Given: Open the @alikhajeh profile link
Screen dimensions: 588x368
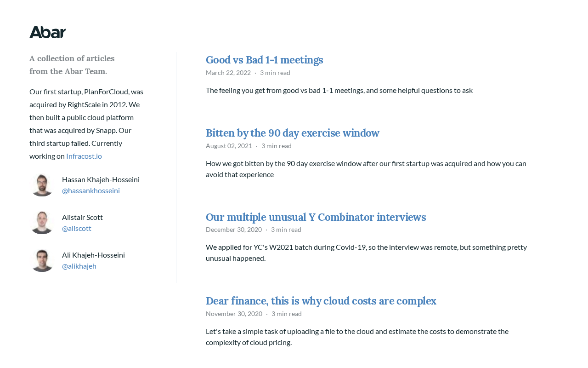Looking at the screenshot, I should click(79, 266).
